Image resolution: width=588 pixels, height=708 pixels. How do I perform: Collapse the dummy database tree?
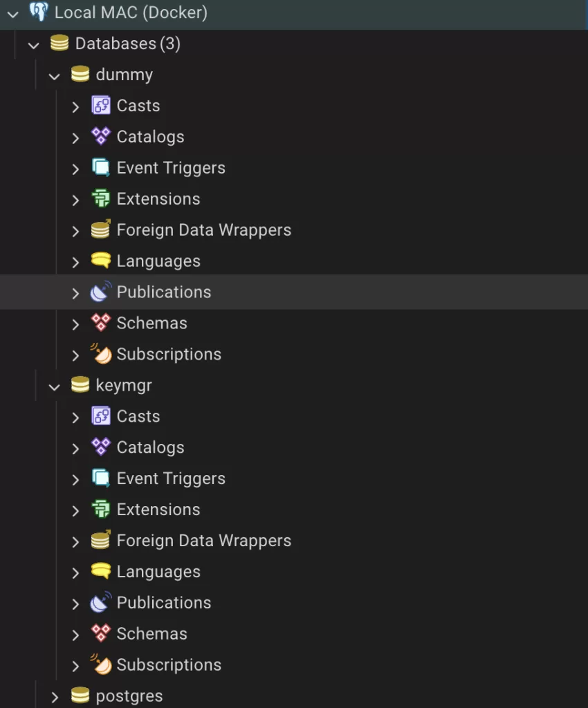pos(54,75)
